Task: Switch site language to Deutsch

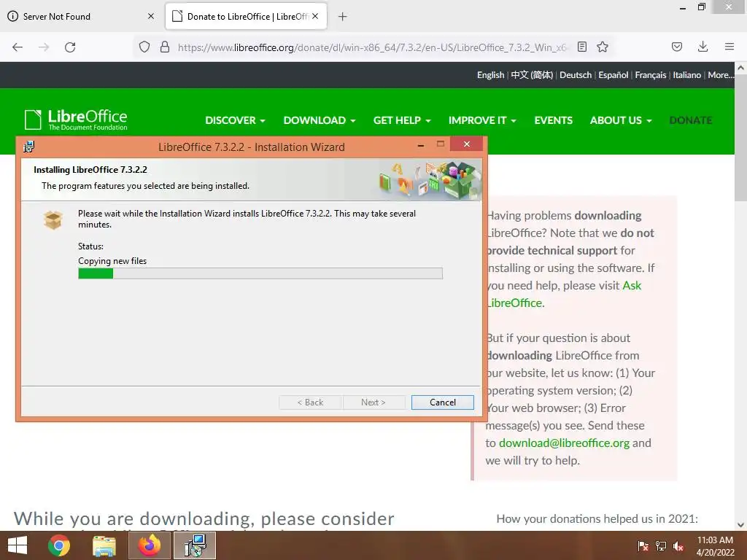Action: (x=576, y=75)
